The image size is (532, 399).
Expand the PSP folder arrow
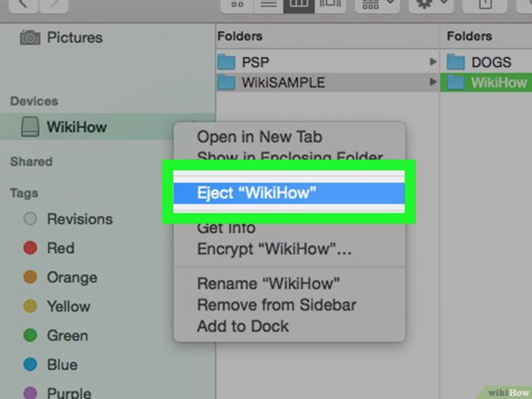433,62
